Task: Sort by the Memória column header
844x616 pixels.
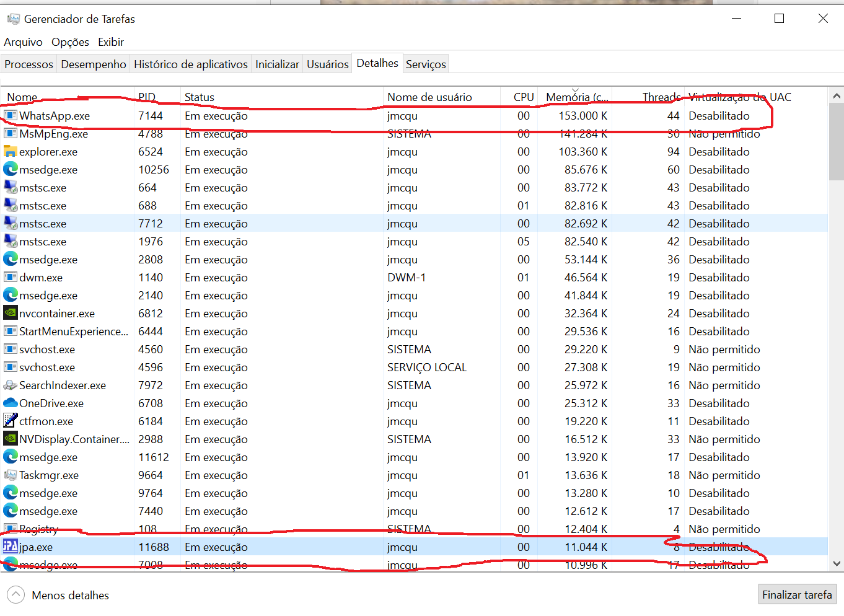Action: (x=576, y=97)
